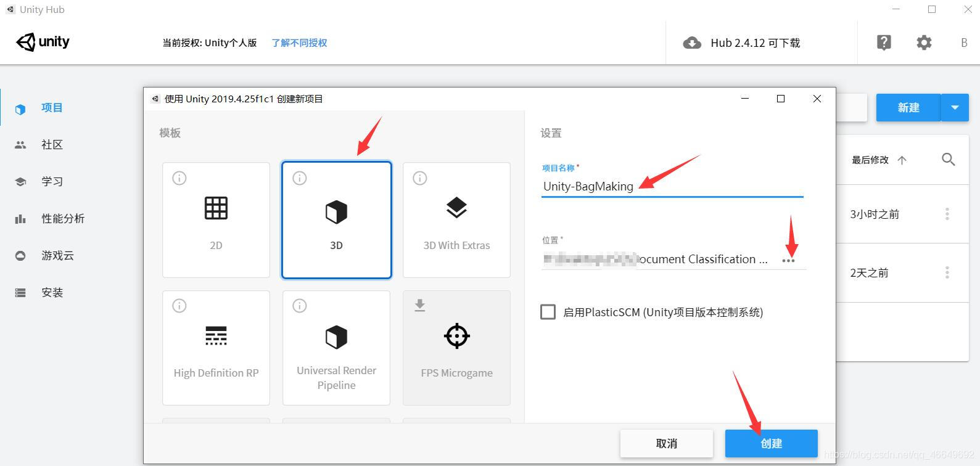The image size is (980, 466).
Task: Open more options for 2天之前 project
Action: [x=947, y=272]
